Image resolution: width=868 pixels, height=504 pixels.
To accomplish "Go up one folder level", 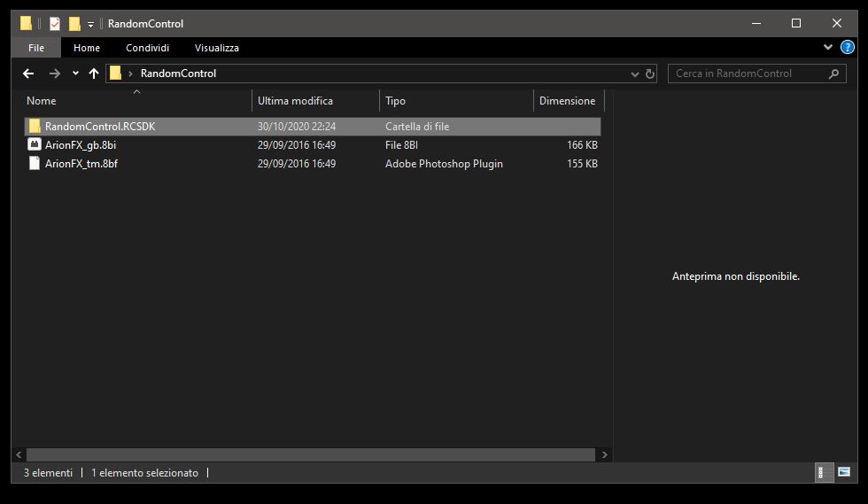I will [x=94, y=74].
